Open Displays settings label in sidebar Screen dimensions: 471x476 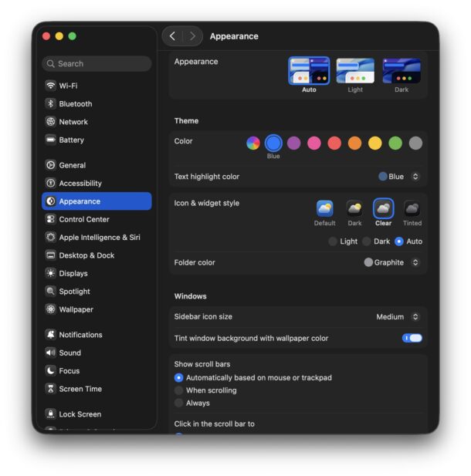73,273
